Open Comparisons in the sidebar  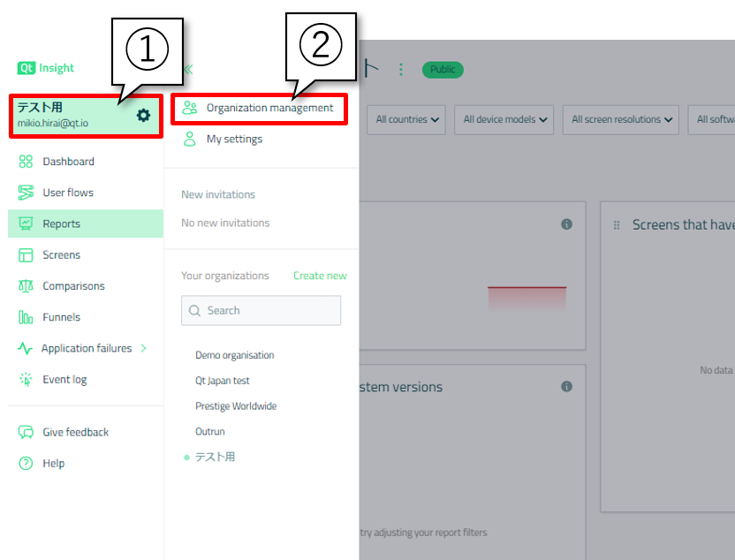(x=73, y=286)
